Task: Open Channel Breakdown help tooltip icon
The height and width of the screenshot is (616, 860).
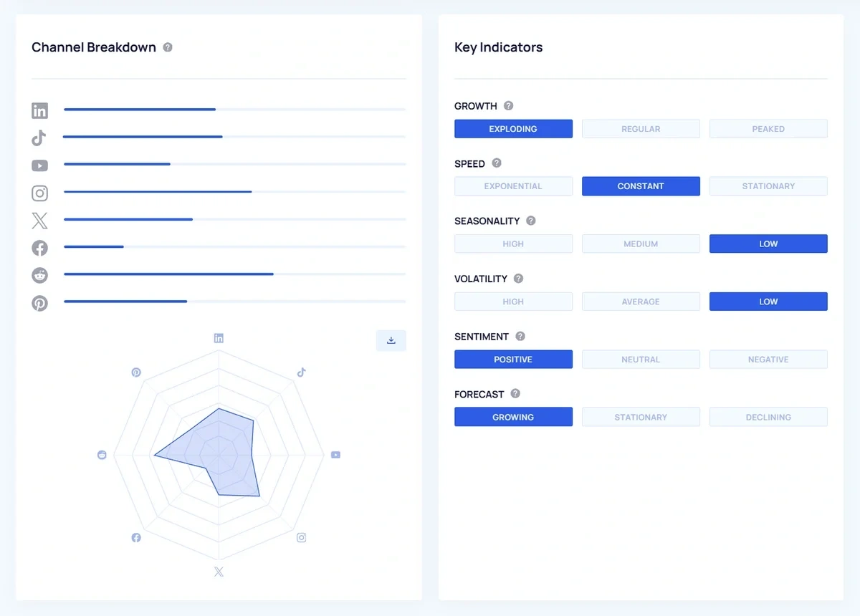Action: pos(168,47)
